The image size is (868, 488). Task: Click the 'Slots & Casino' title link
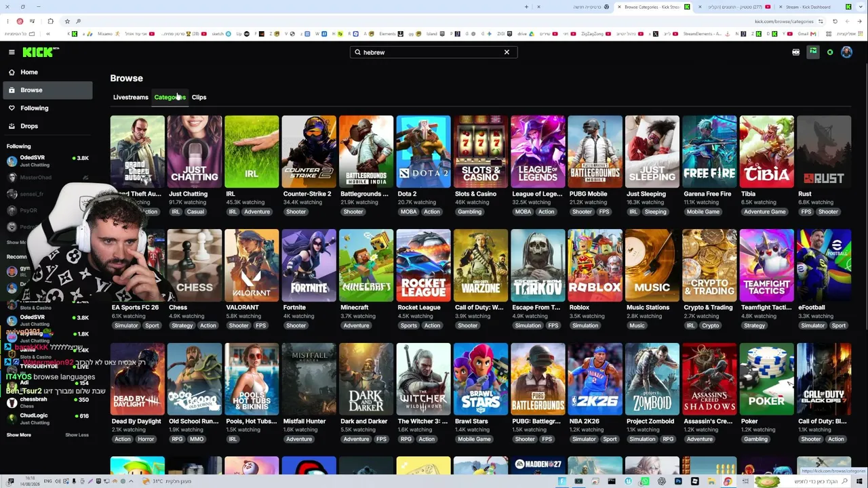(x=475, y=194)
